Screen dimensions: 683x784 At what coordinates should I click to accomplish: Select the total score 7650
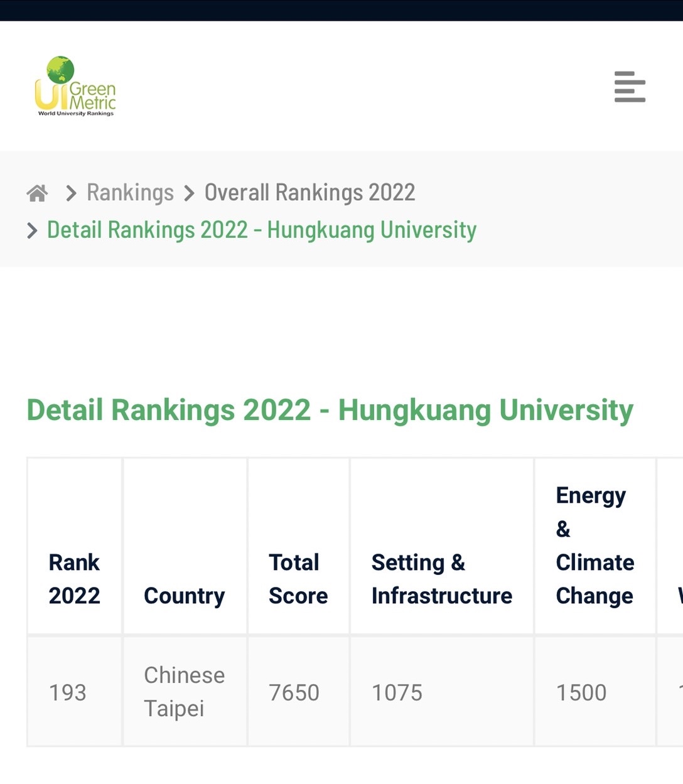[x=294, y=692]
